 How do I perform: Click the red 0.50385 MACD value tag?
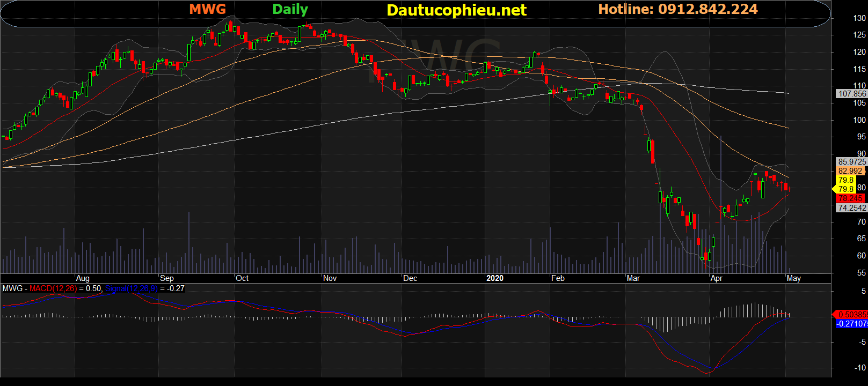tap(852, 315)
